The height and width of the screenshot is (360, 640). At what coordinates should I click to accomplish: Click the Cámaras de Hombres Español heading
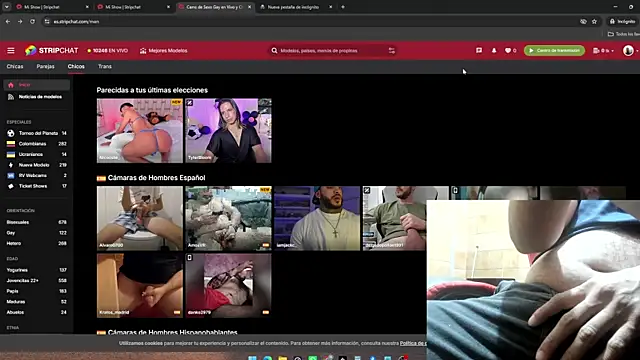(x=156, y=178)
